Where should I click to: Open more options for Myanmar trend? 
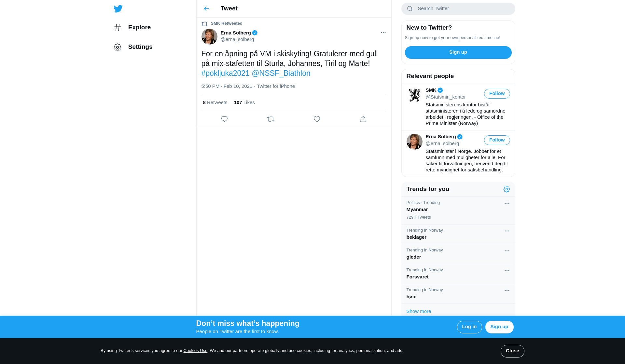tap(507, 204)
